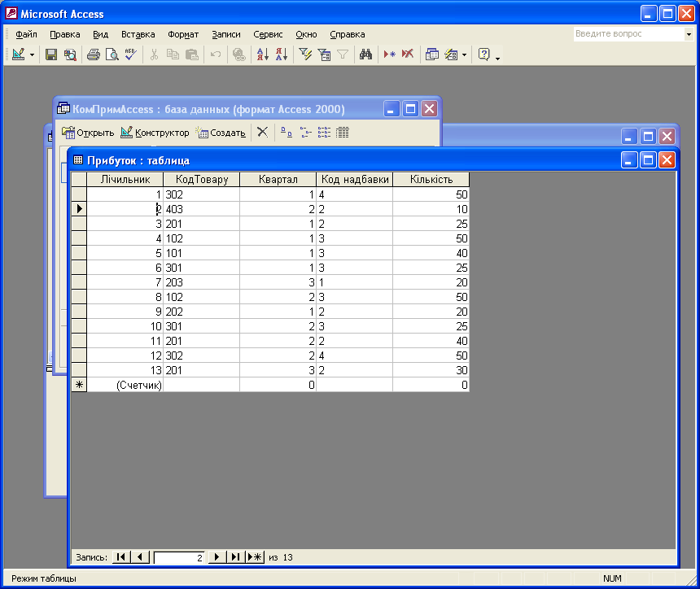Click the Copy toolbar icon
Viewport: 700px width, 589px height.
click(x=173, y=55)
